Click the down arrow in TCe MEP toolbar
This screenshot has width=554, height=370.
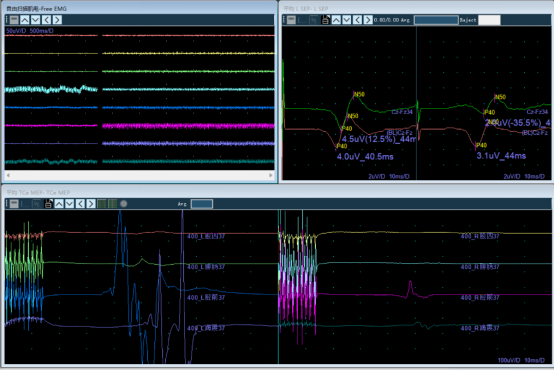(70, 204)
